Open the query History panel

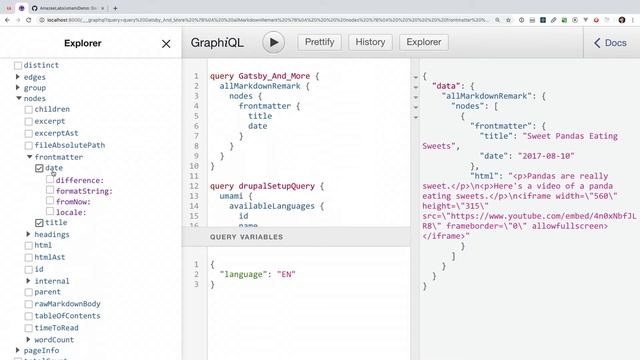pyautogui.click(x=370, y=42)
